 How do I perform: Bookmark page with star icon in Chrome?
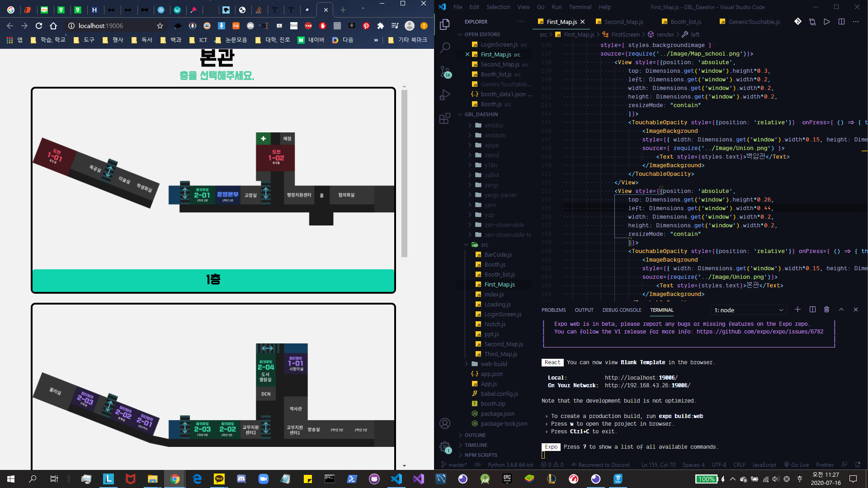point(160,26)
